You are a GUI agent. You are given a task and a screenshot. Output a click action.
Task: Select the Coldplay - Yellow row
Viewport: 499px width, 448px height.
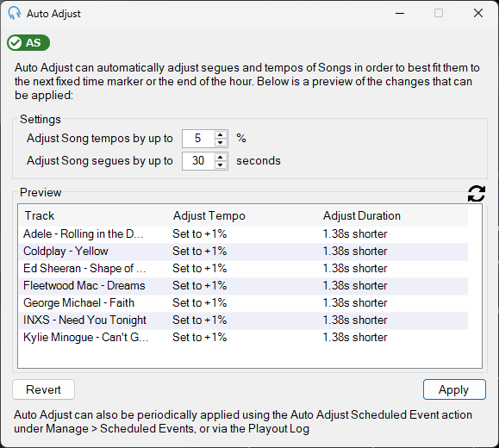tap(243, 252)
